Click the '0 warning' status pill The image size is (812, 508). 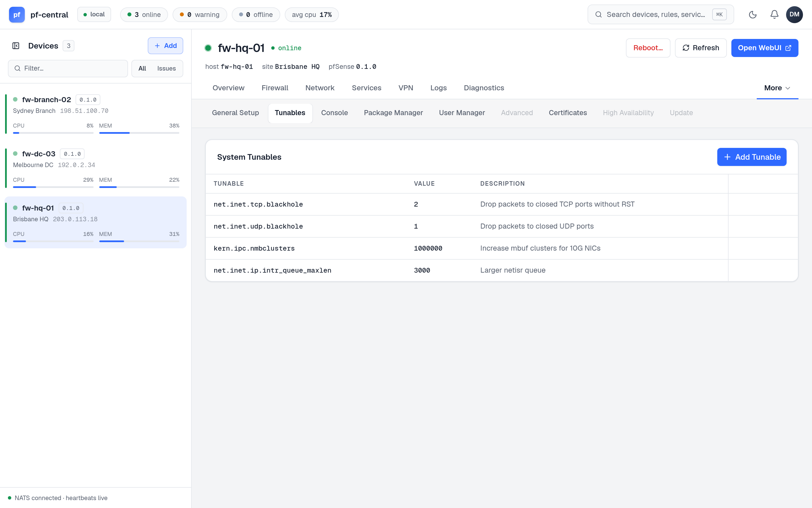pos(200,14)
